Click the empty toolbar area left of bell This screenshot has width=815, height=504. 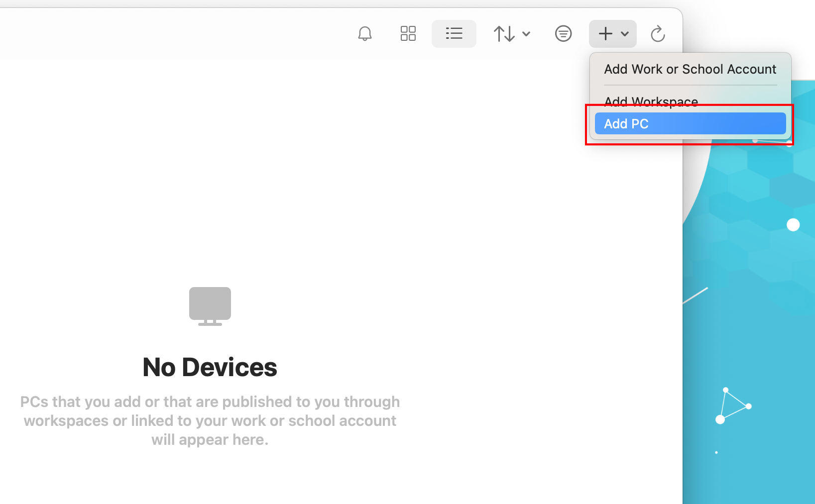pyautogui.click(x=174, y=34)
